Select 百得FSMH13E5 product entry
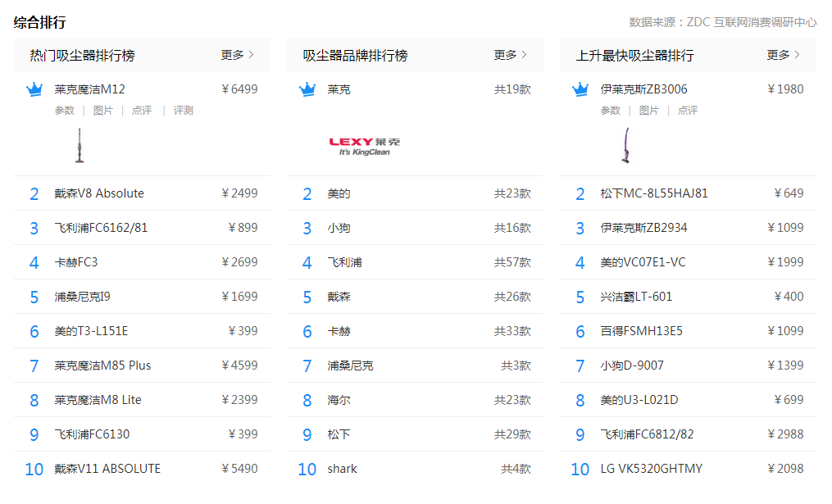Viewport: 832px width, 504px height. pos(642,331)
